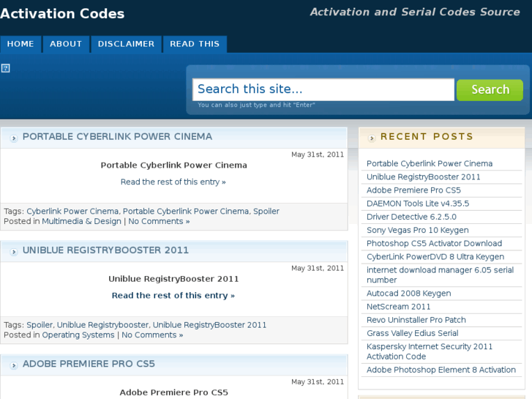Open recent post Sony Vegas Pro 10 Keygen
532x399 pixels.
click(x=418, y=230)
